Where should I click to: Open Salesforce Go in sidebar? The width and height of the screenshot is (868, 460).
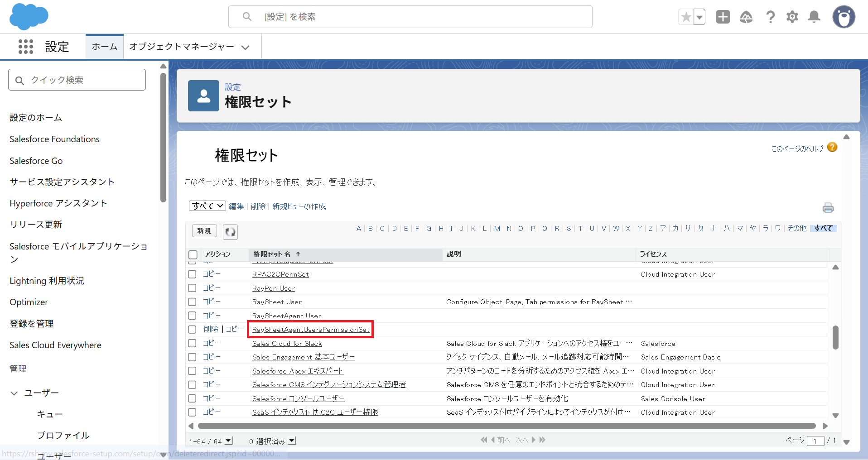(x=36, y=161)
